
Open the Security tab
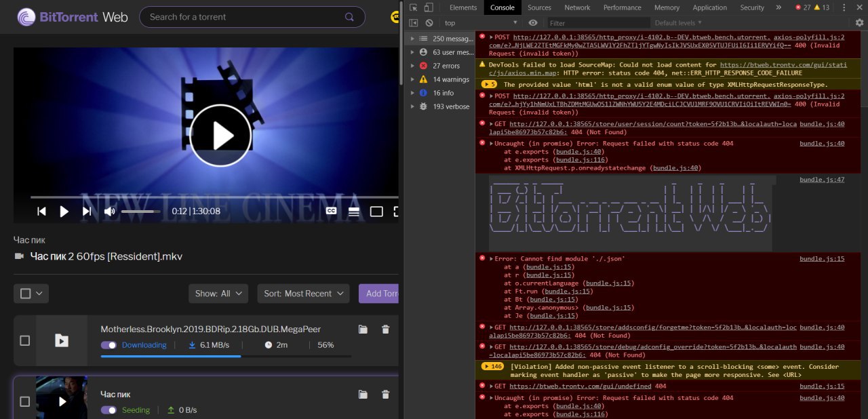[752, 7]
